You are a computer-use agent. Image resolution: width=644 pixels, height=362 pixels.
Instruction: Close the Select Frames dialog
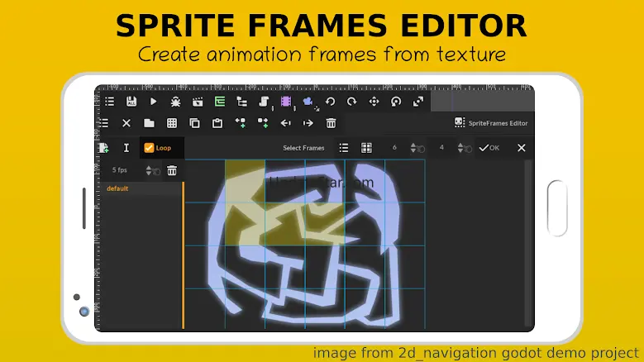point(521,148)
